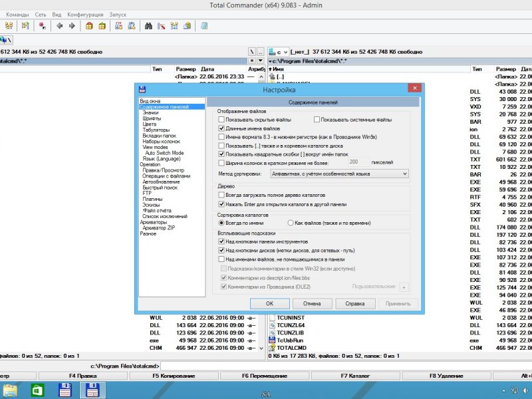The width and height of the screenshot is (532, 399).
Task: Click first Total Commander floppy taskbar icon
Action: click(x=65, y=390)
